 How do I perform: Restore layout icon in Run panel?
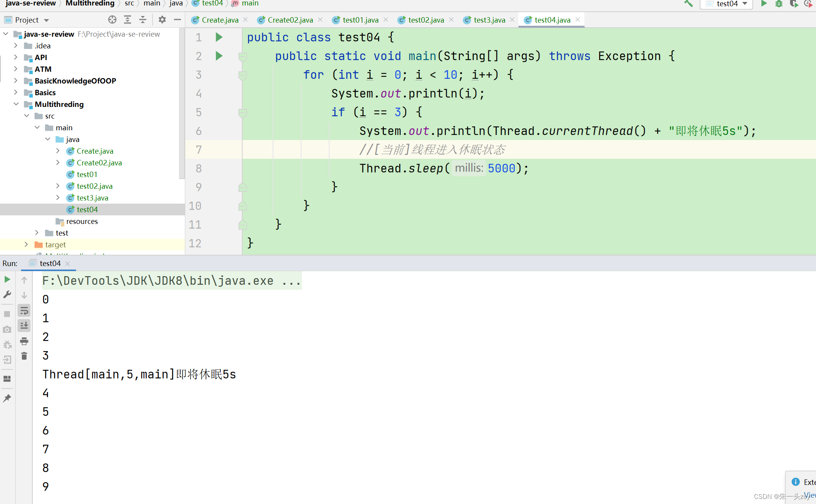[x=7, y=379]
